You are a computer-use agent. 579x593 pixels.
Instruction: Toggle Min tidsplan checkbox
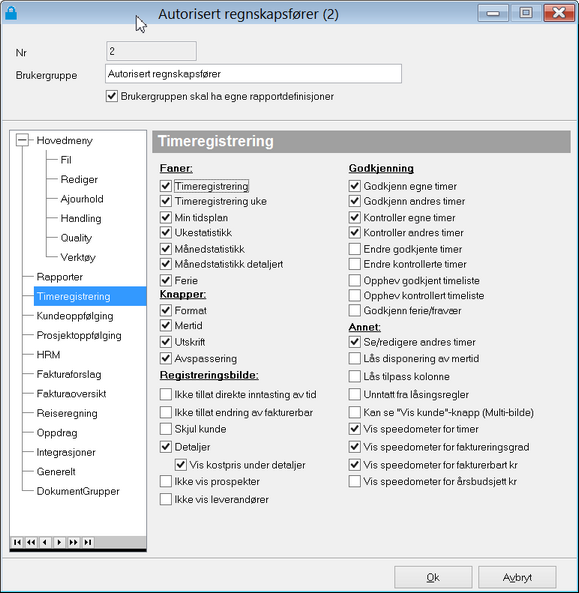tap(166, 217)
